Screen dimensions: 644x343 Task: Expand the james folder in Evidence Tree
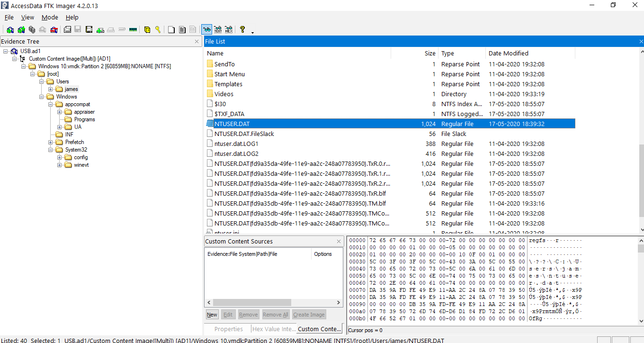point(51,89)
